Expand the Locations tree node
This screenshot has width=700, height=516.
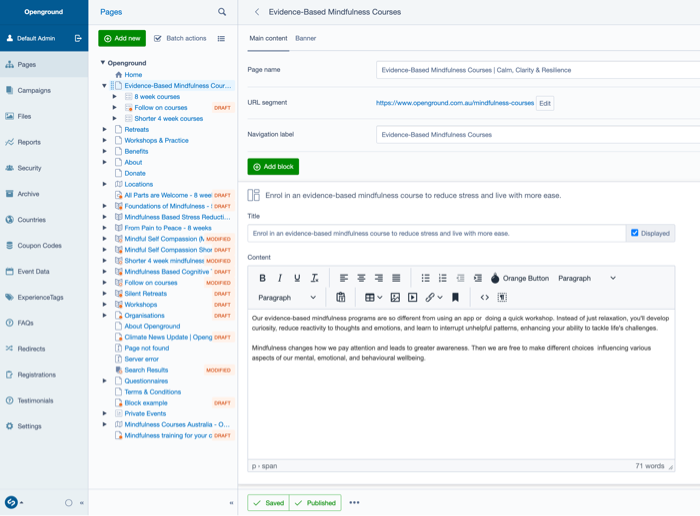(104, 184)
